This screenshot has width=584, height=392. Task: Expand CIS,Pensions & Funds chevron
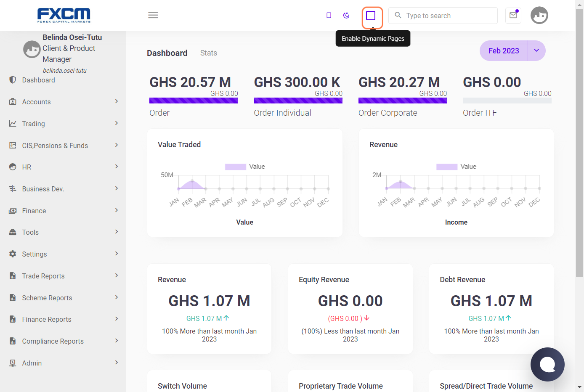coord(117,145)
